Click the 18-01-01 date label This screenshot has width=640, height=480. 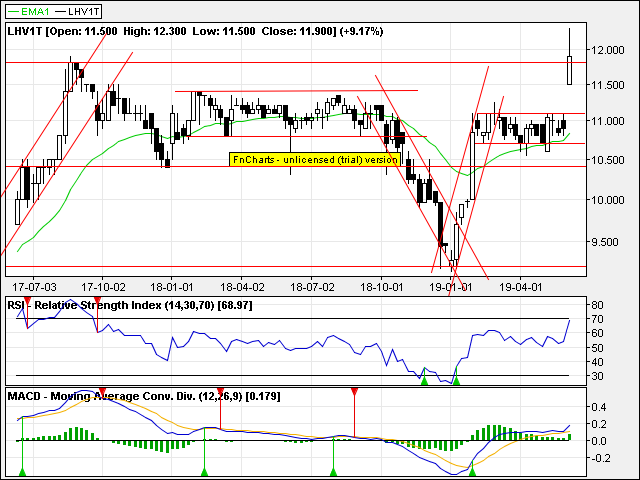pos(171,287)
